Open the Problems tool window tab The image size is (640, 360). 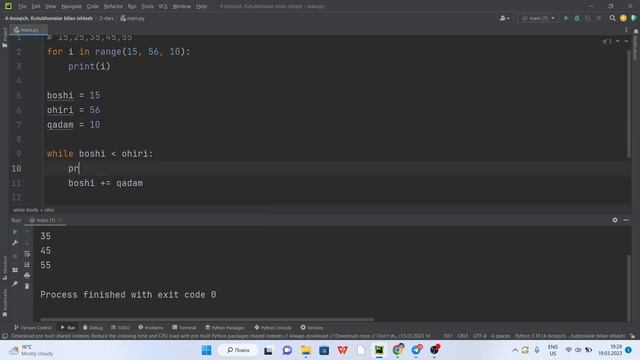[151, 327]
